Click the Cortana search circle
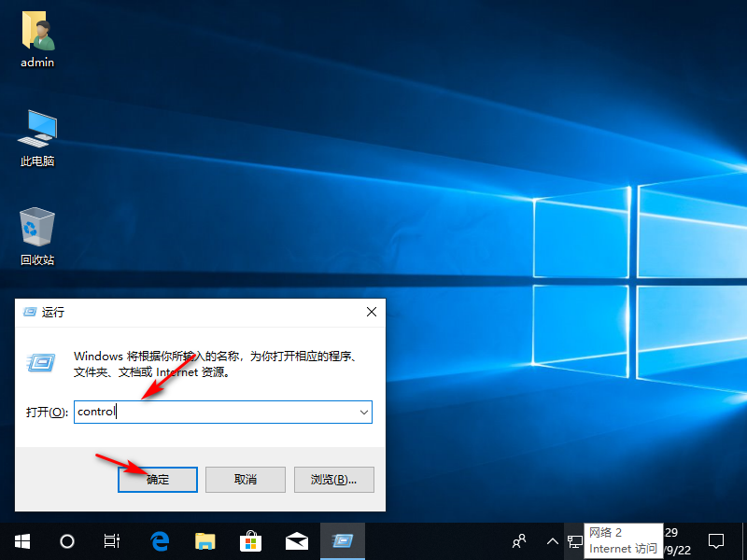This screenshot has height=560, width=747. point(66,541)
